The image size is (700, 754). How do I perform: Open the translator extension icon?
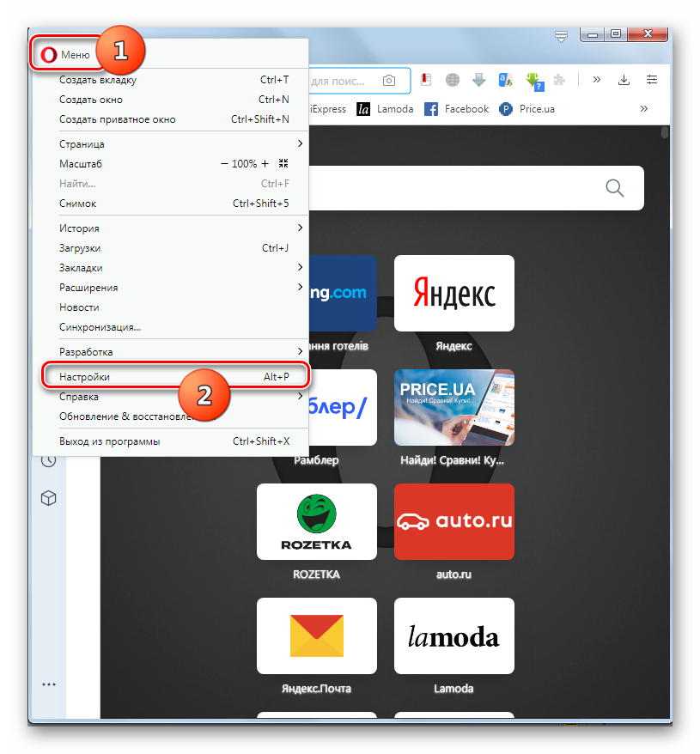point(505,80)
